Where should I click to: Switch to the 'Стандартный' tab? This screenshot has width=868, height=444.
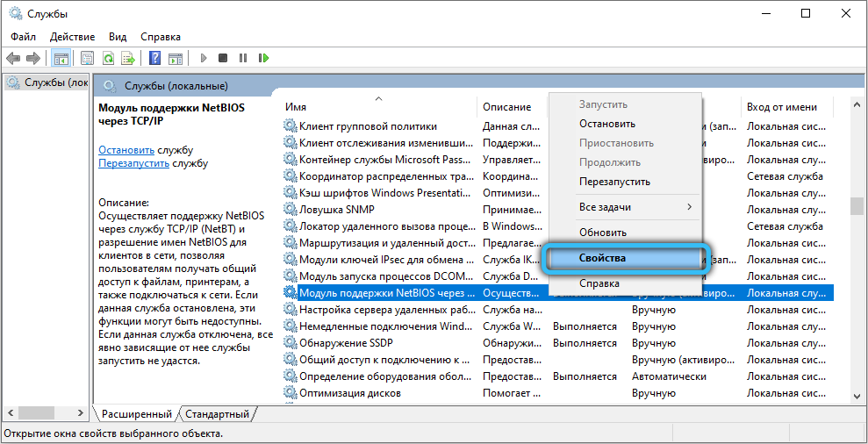(218, 414)
